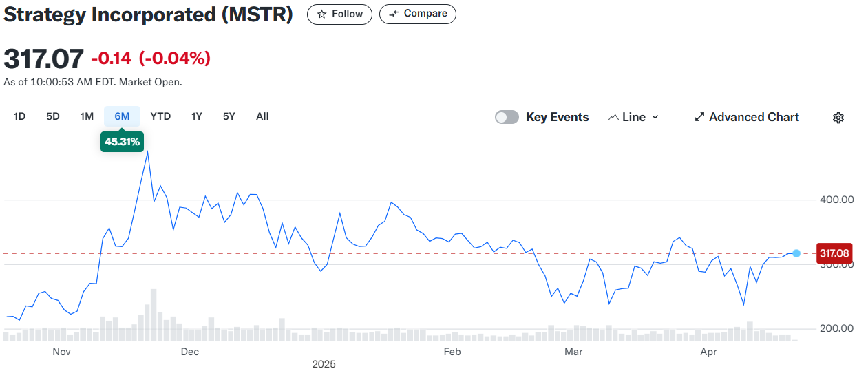Image resolution: width=868 pixels, height=371 pixels.
Task: Click the red 317.08 price label
Action: (834, 253)
